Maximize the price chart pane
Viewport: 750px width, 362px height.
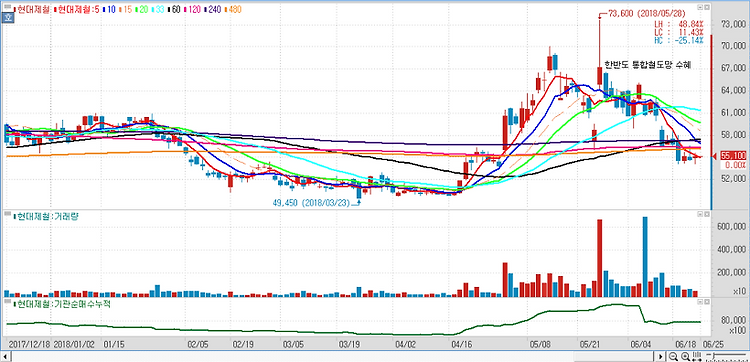click(x=706, y=7)
